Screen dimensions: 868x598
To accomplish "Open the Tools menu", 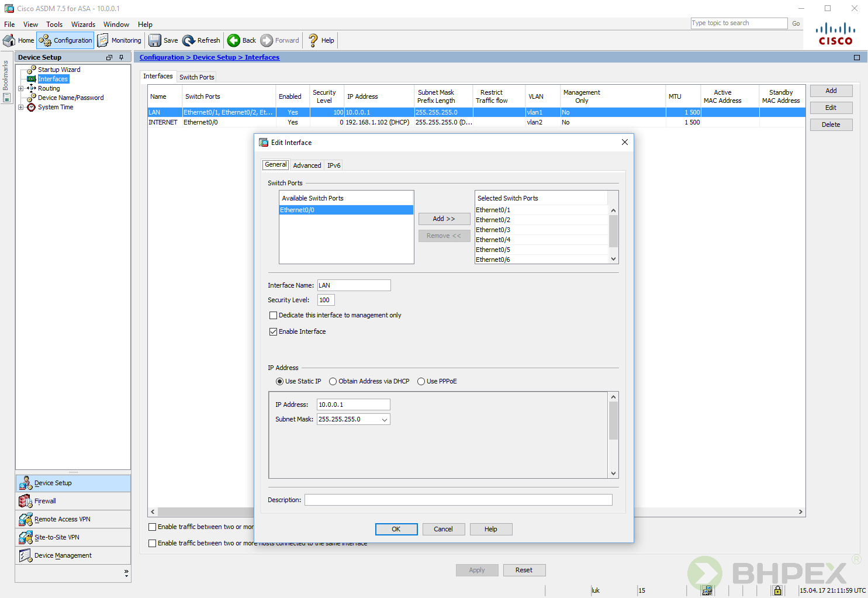I will coord(54,25).
